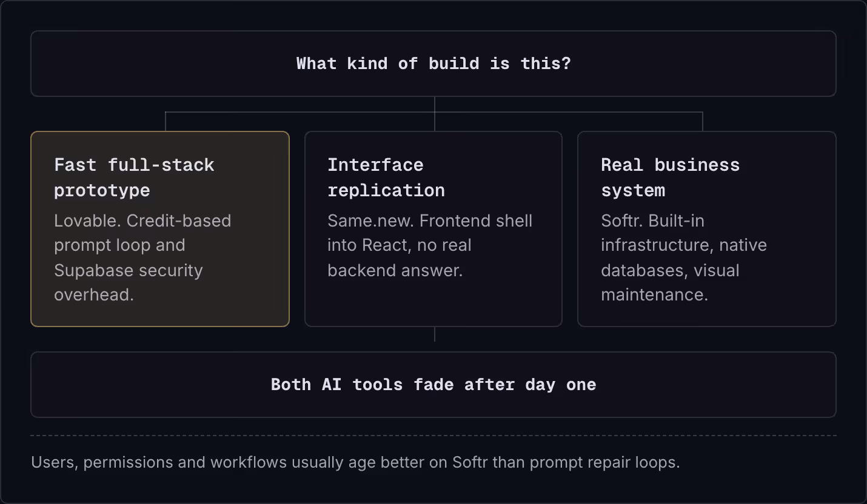This screenshot has height=504, width=867.
Task: Click the footer note about users and permissions
Action: tap(355, 462)
